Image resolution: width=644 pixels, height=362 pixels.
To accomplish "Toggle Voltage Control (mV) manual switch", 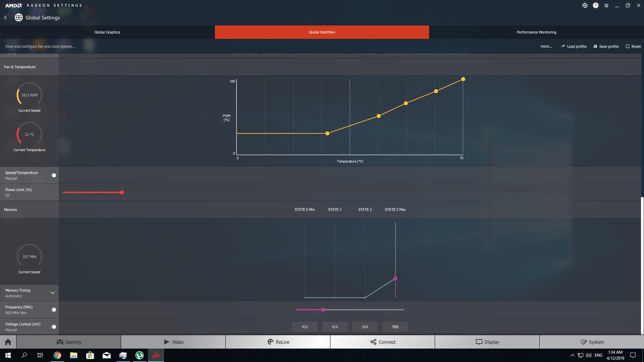I will [x=54, y=327].
